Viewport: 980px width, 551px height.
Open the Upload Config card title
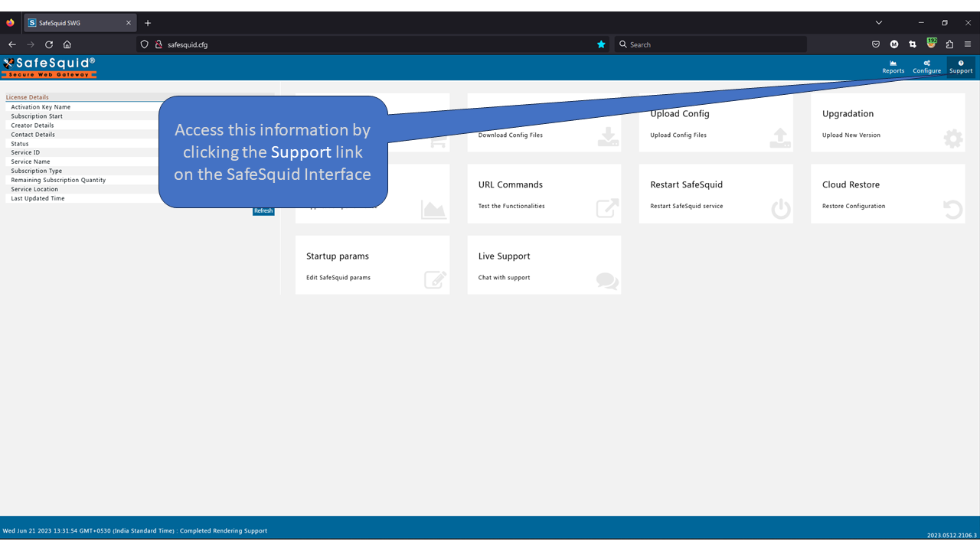pos(680,113)
